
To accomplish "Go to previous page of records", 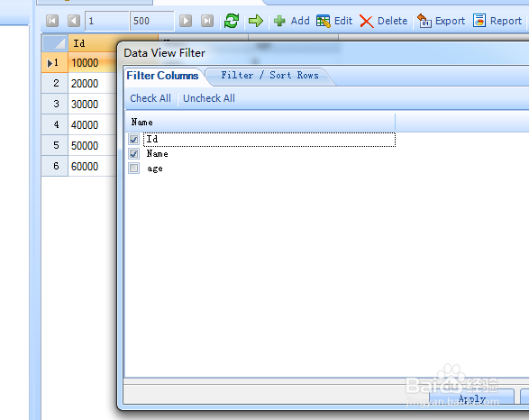I will pyautogui.click(x=74, y=21).
